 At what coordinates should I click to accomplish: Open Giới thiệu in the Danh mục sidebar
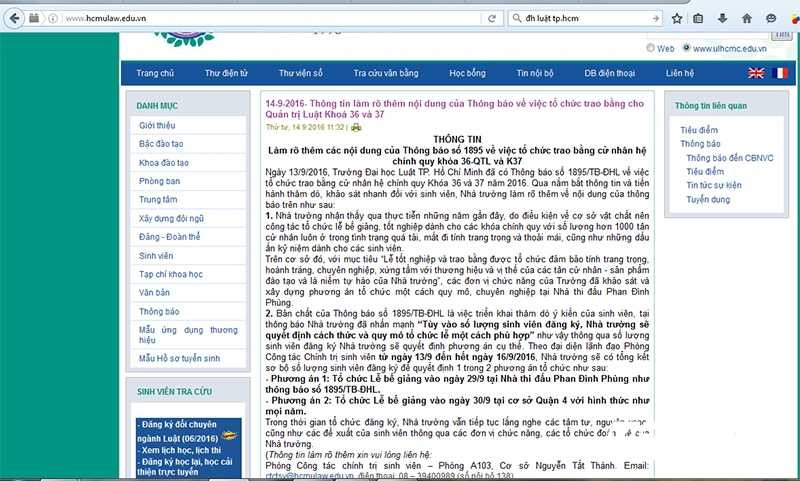157,125
